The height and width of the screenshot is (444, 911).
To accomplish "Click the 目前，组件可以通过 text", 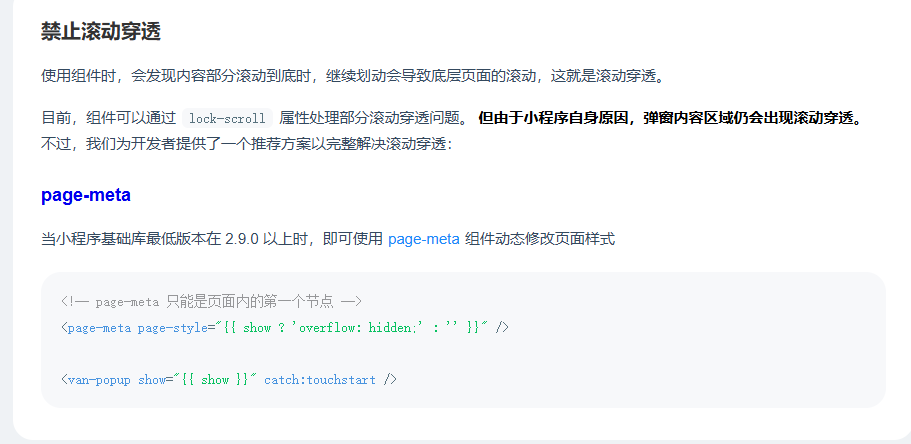I will [109, 118].
